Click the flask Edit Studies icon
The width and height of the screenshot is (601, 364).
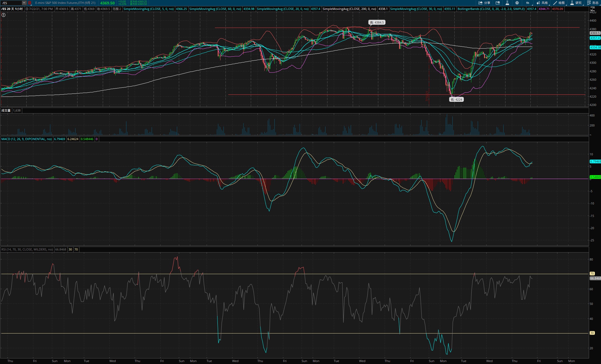(x=507, y=3)
